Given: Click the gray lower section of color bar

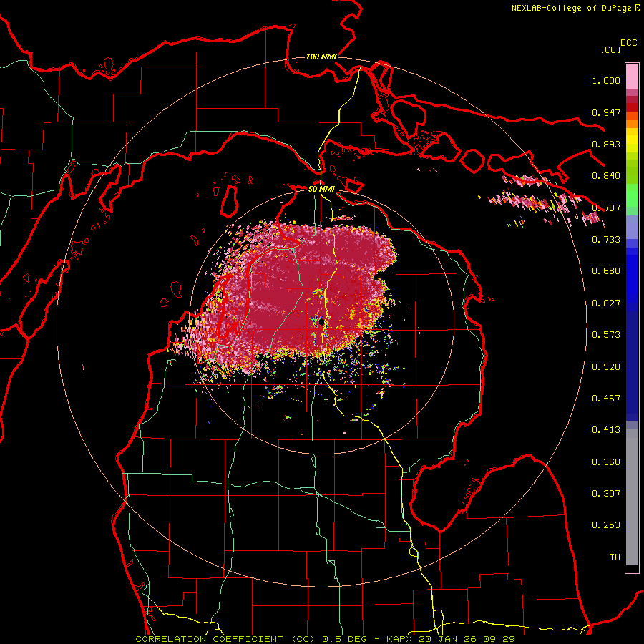Looking at the screenshot, I should coord(632,497).
